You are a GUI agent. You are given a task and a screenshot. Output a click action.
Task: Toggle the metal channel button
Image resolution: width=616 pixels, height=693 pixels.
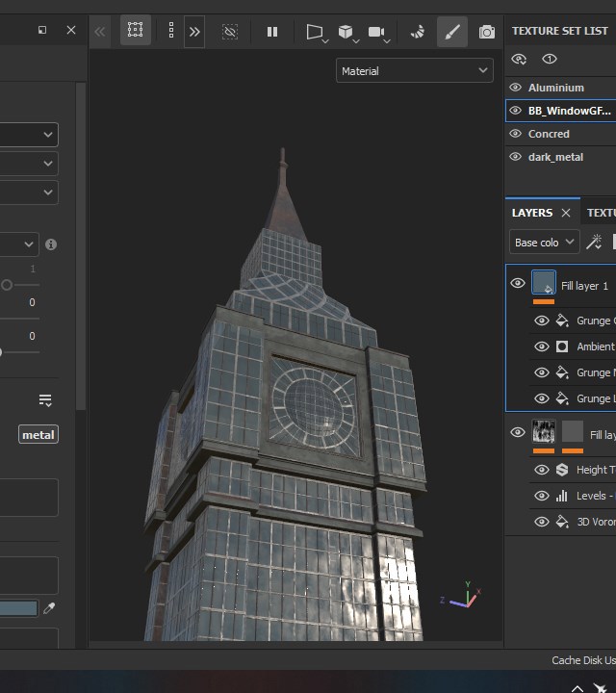point(38,435)
